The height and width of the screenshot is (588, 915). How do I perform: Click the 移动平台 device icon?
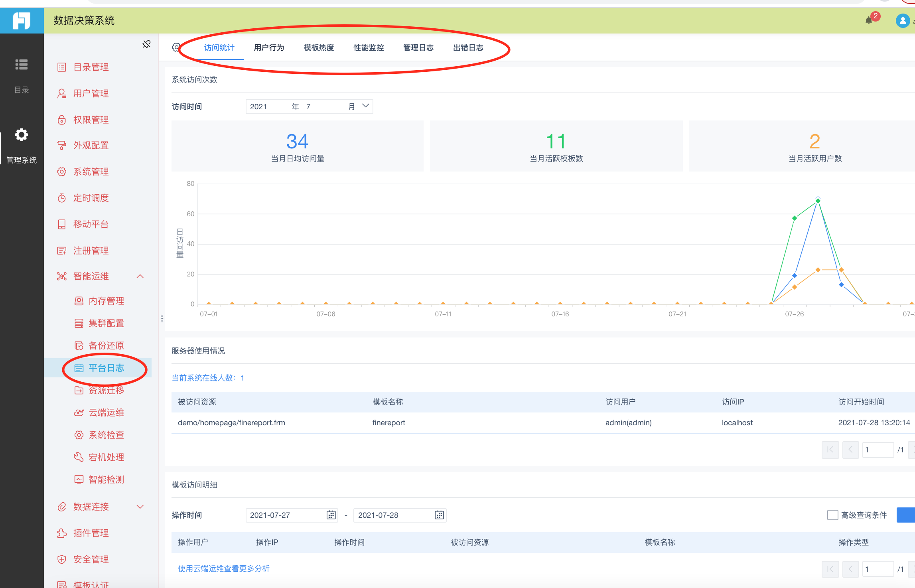(62, 224)
